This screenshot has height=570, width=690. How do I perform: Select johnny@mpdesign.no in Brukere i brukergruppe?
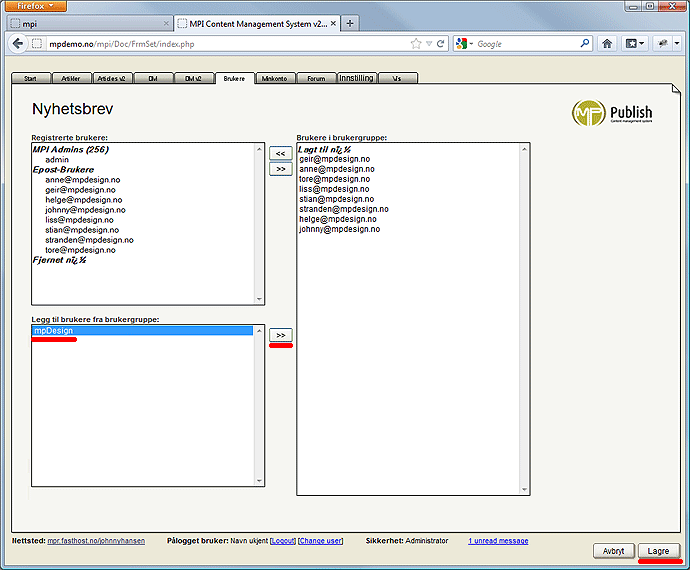pyautogui.click(x=340, y=229)
